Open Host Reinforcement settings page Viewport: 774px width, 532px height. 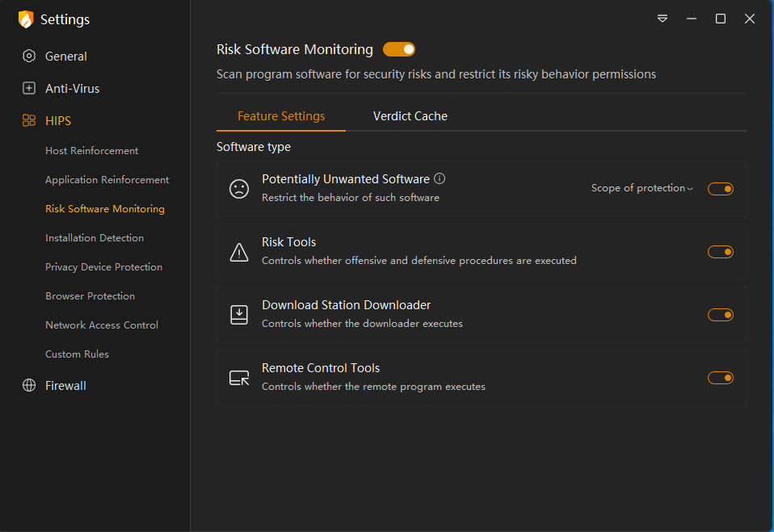91,151
